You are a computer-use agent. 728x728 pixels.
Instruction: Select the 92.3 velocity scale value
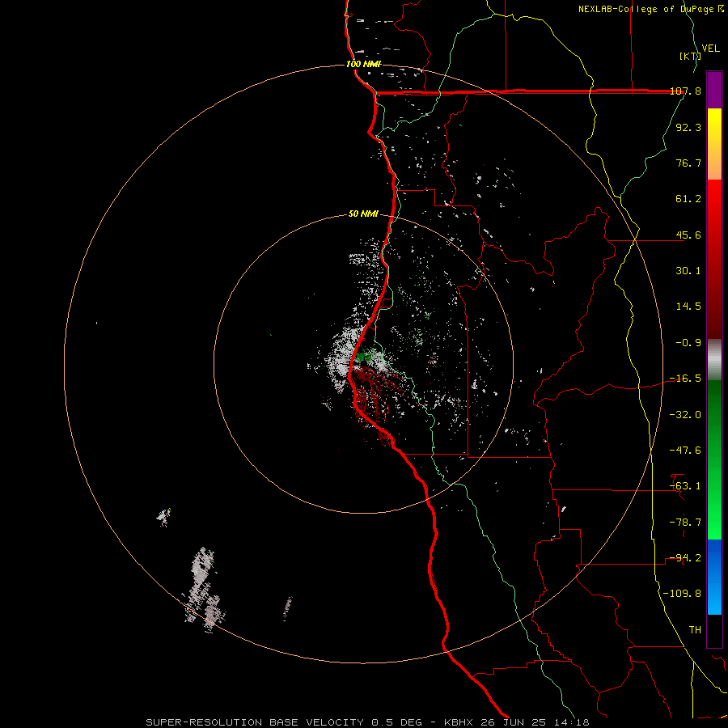pos(688,127)
